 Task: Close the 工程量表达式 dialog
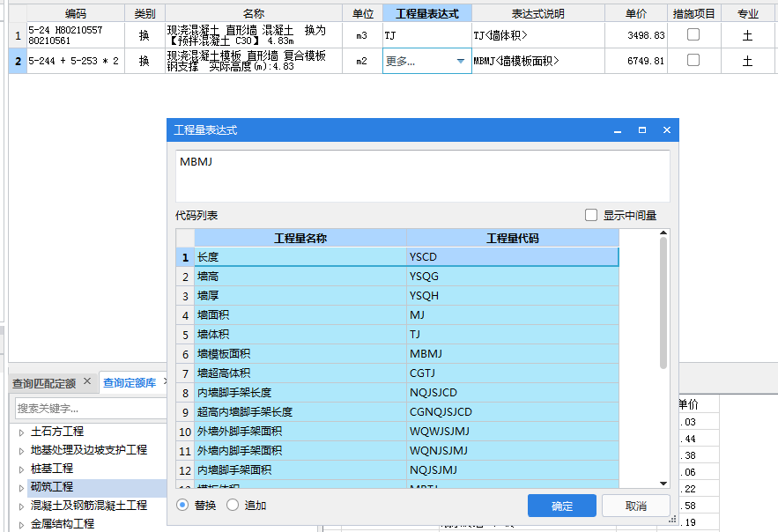pyautogui.click(x=667, y=129)
